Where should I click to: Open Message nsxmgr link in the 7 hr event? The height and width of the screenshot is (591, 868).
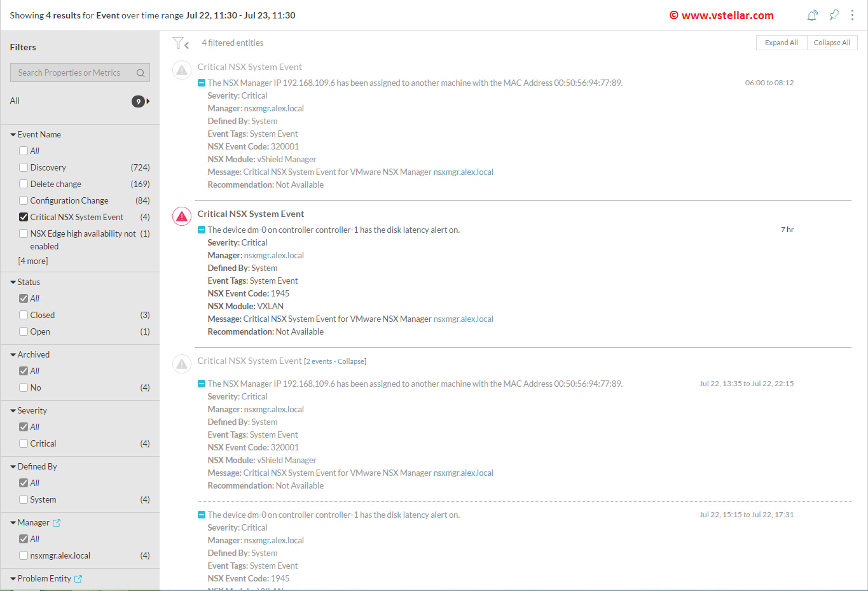click(464, 319)
